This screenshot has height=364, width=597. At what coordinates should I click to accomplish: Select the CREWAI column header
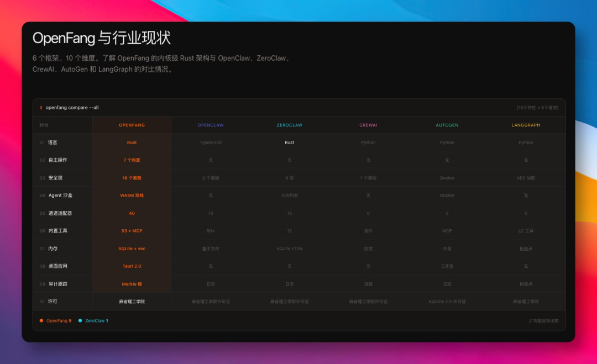tap(368, 125)
